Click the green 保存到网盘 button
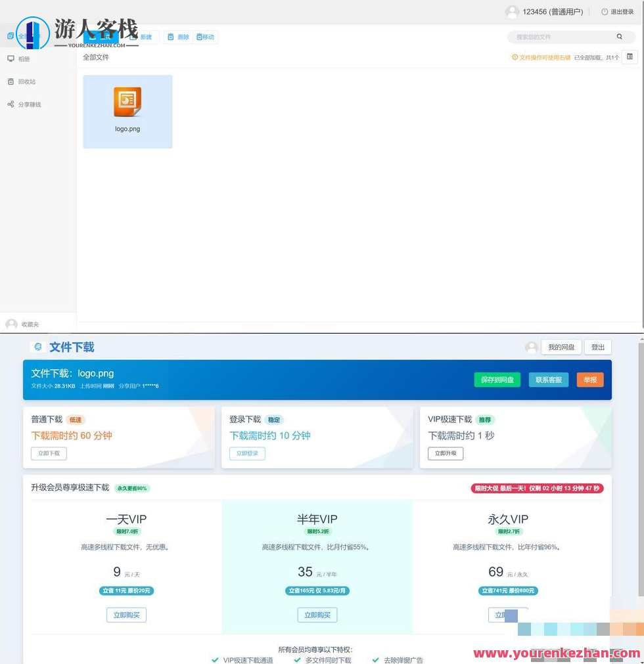This screenshot has height=664, width=644. click(497, 380)
